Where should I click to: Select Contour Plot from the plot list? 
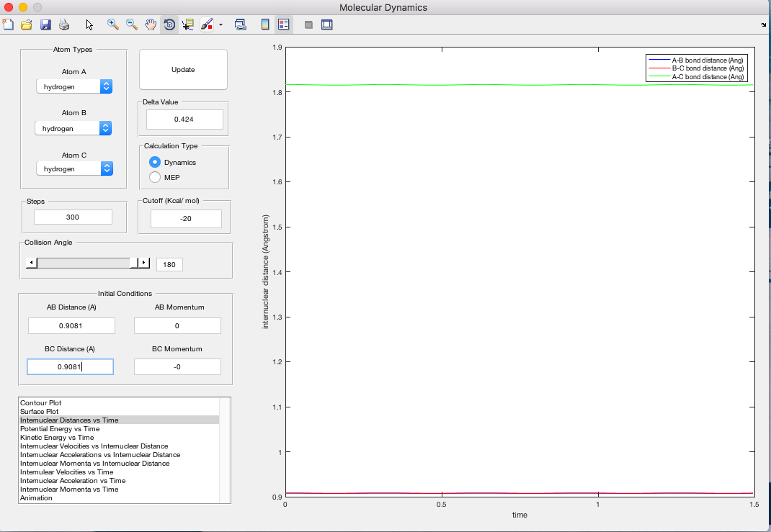pos(41,402)
